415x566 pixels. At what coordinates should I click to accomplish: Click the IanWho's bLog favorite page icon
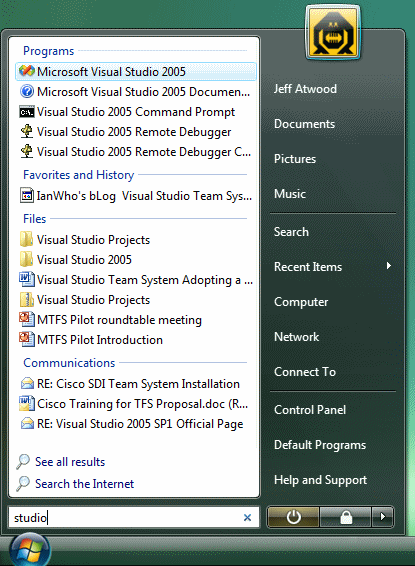pyautogui.click(x=27, y=195)
